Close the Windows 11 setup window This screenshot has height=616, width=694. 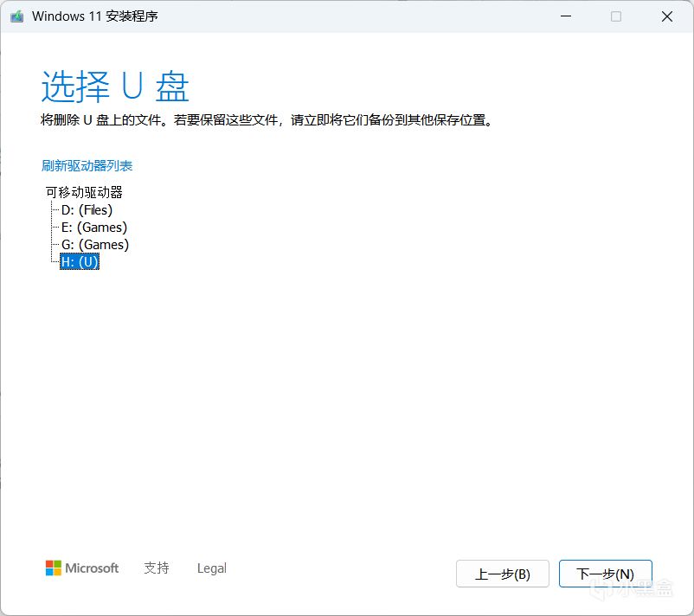pos(667,16)
